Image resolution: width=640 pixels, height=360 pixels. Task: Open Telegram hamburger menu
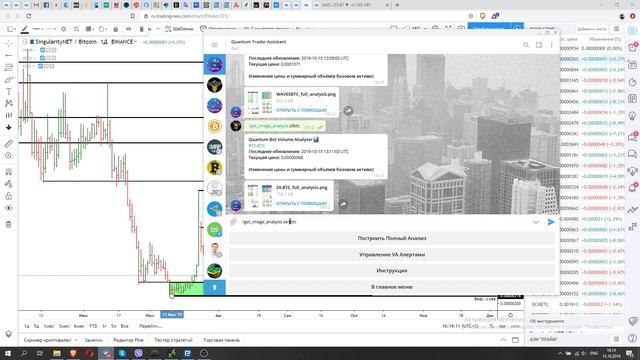click(x=215, y=45)
